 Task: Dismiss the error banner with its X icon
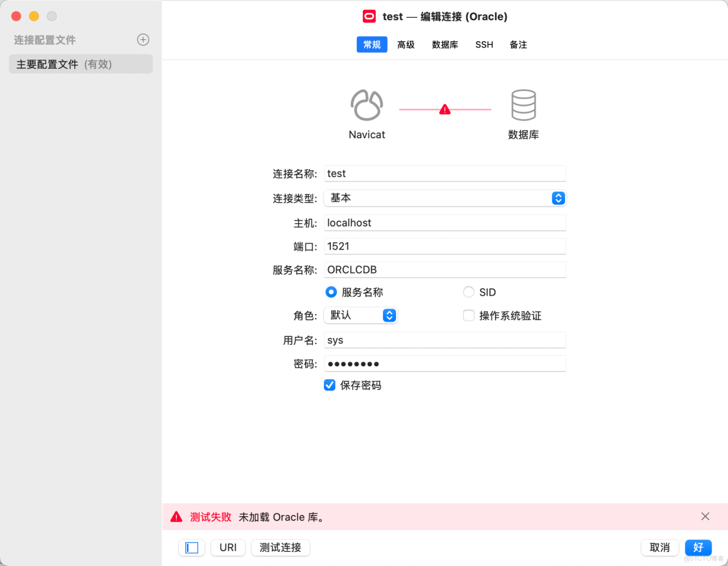705,516
